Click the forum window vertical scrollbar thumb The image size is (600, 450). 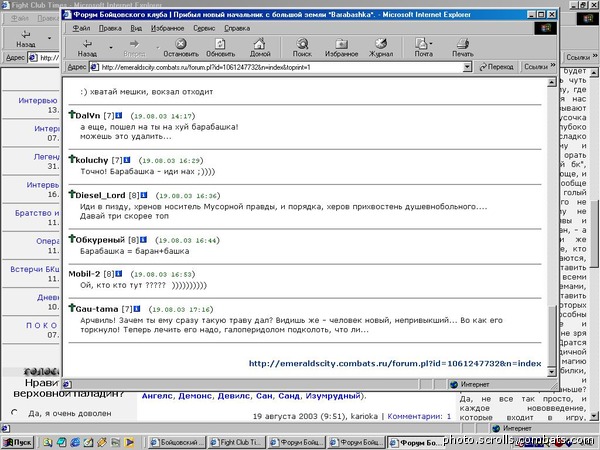pos(551,335)
